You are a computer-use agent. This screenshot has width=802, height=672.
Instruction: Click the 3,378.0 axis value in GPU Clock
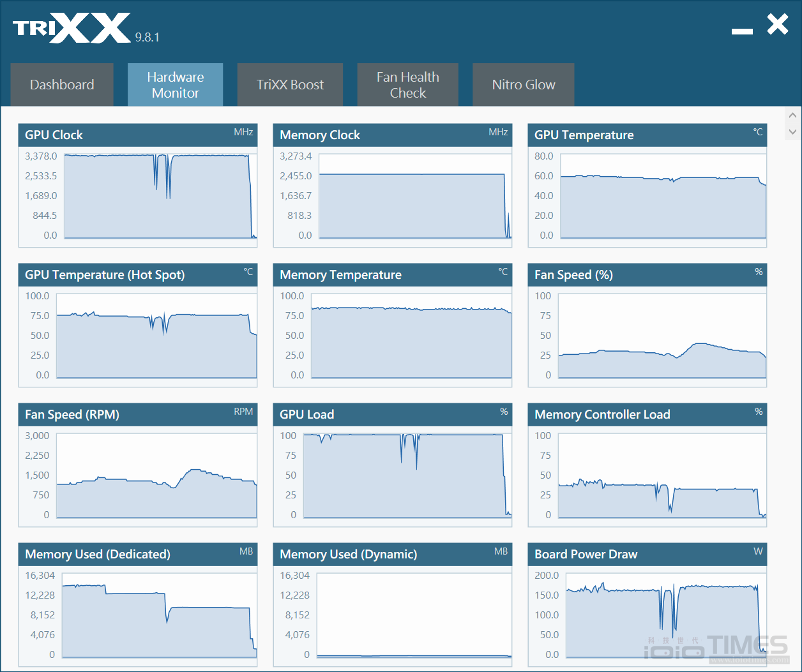tap(41, 156)
